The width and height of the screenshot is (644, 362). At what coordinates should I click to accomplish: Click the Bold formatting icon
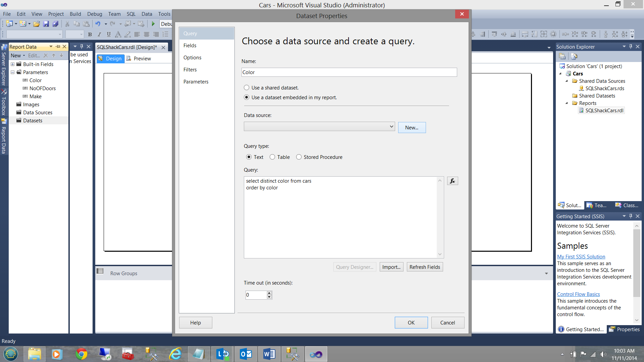point(90,34)
